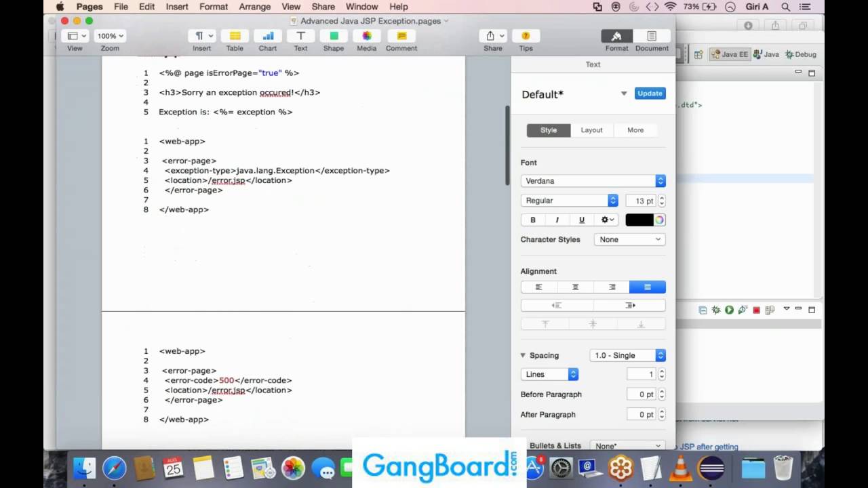Open the Help menu
Image resolution: width=868 pixels, height=488 pixels.
click(399, 7)
